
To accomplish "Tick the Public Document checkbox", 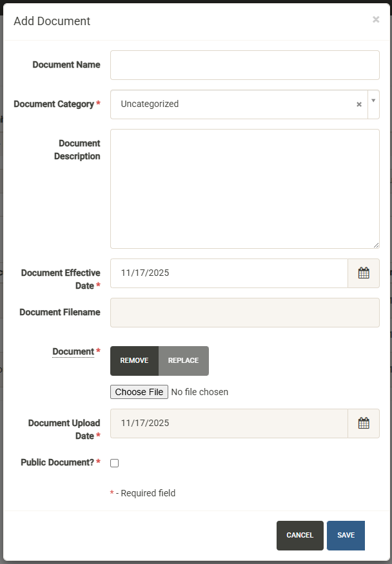I will 115,463.
